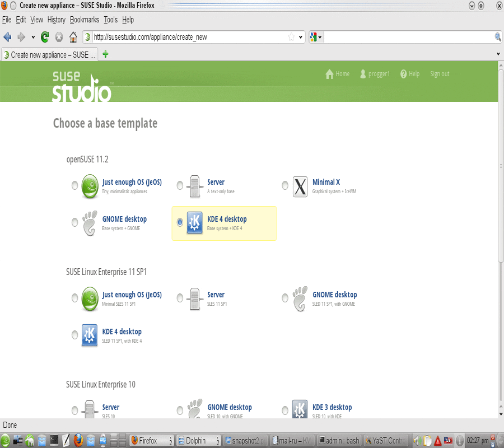
Task: Click the SUSE Studio logo
Action: pyautogui.click(x=82, y=86)
